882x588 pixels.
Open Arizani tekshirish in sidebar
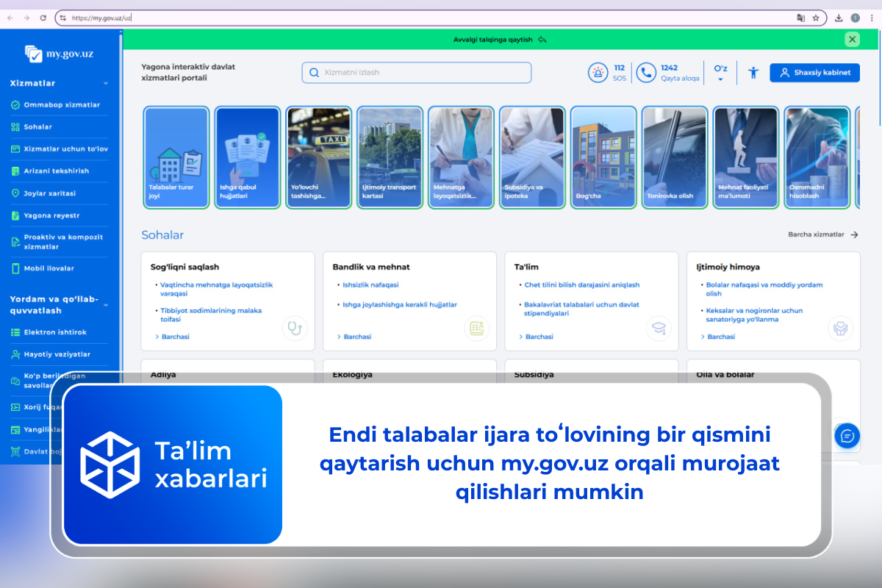click(x=50, y=171)
